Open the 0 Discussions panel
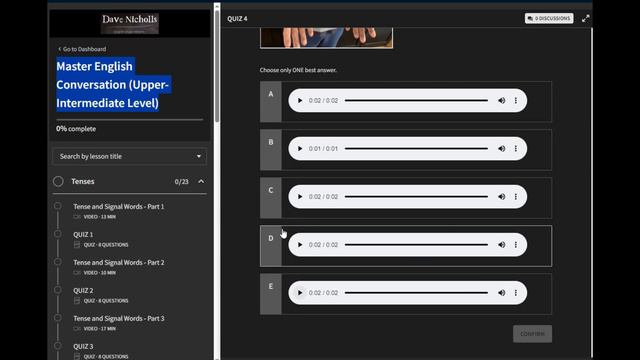Image resolution: width=640 pixels, height=360 pixels. pos(549,18)
